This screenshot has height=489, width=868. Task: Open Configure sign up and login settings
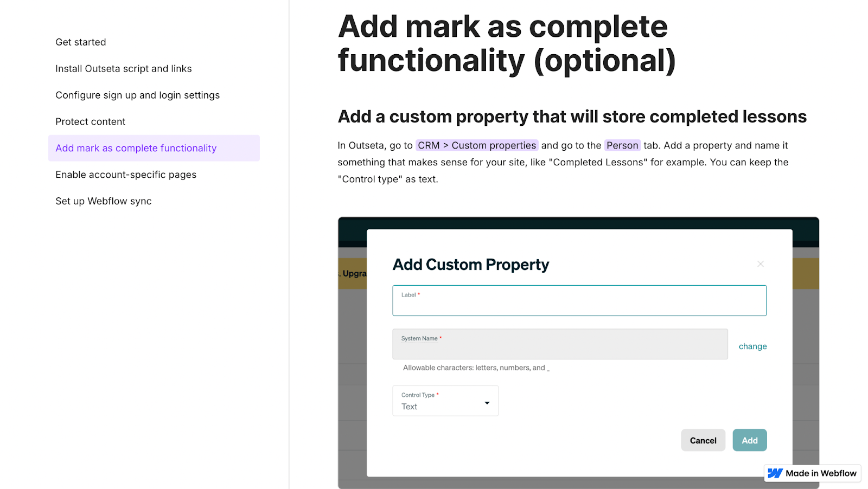(x=138, y=95)
